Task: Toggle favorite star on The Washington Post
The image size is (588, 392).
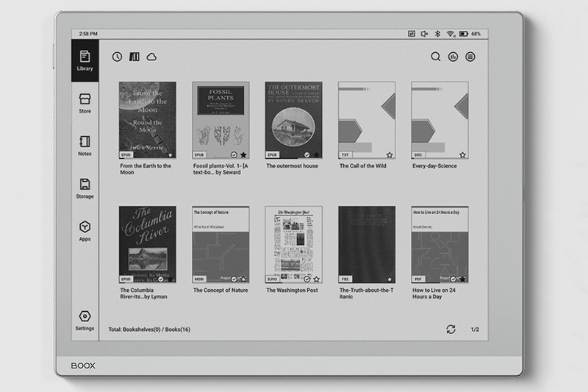Action: point(317,279)
